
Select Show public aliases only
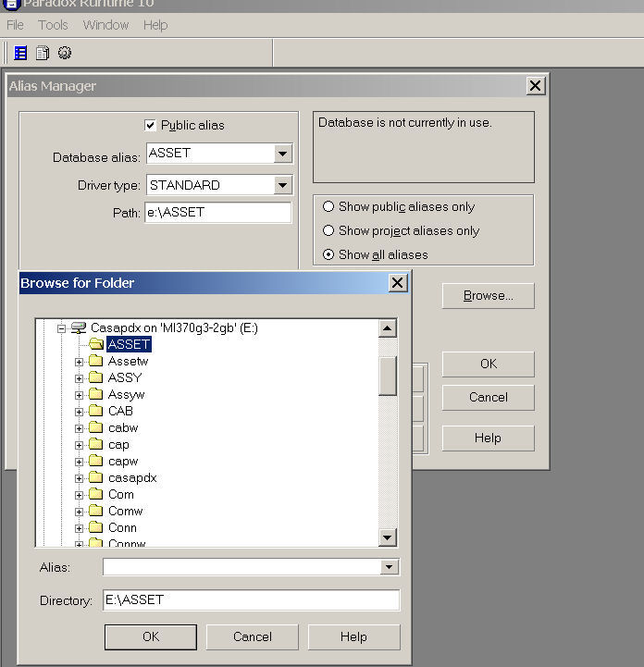click(x=328, y=206)
